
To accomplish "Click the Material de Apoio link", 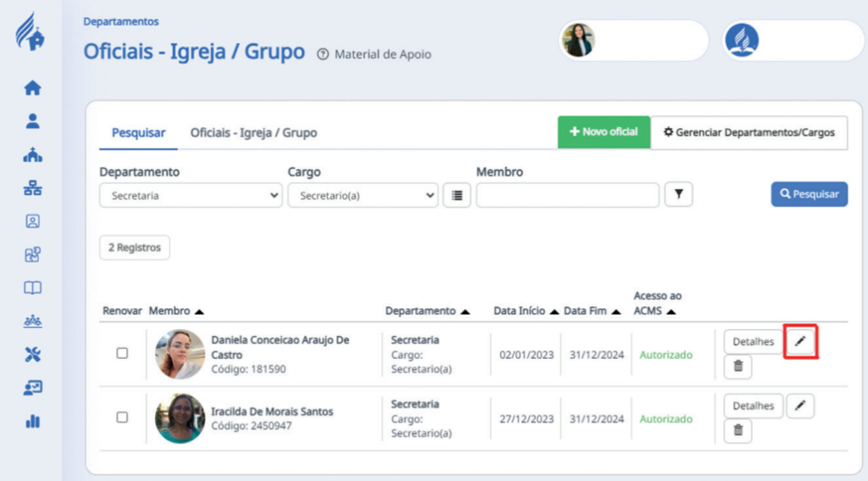I will [x=374, y=54].
